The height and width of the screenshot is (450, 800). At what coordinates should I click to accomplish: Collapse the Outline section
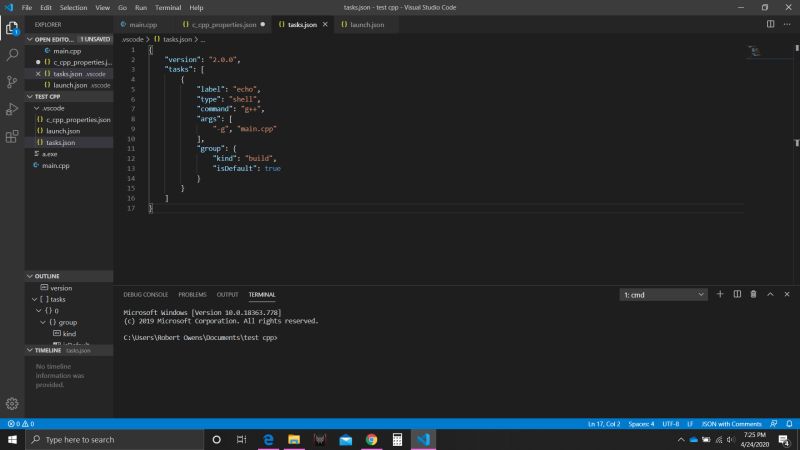click(30, 276)
